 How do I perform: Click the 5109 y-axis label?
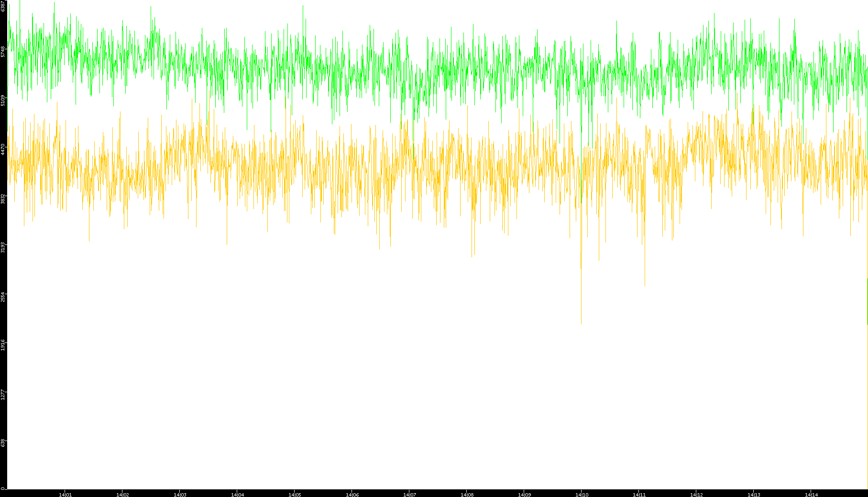[x=3, y=100]
